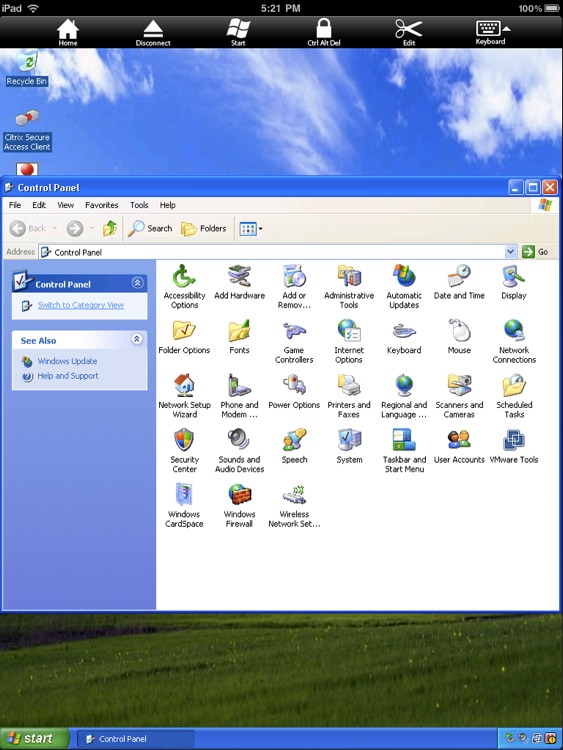Open the View menu

pyautogui.click(x=66, y=205)
